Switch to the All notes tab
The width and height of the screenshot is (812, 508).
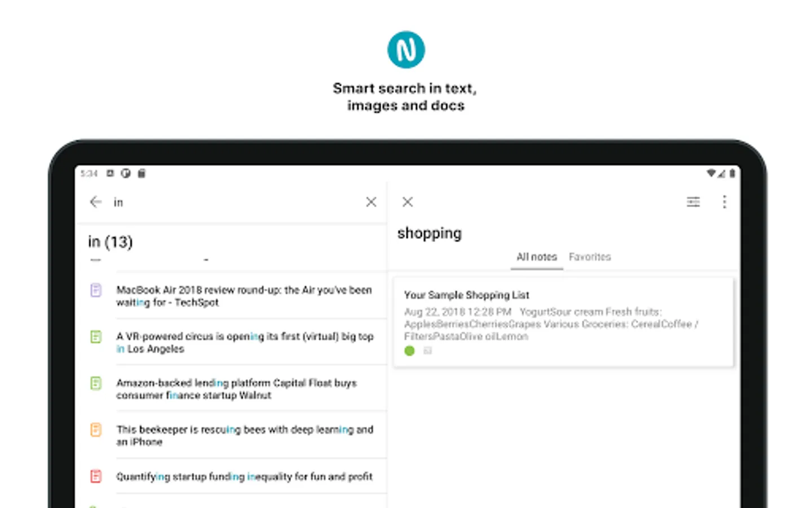537,257
